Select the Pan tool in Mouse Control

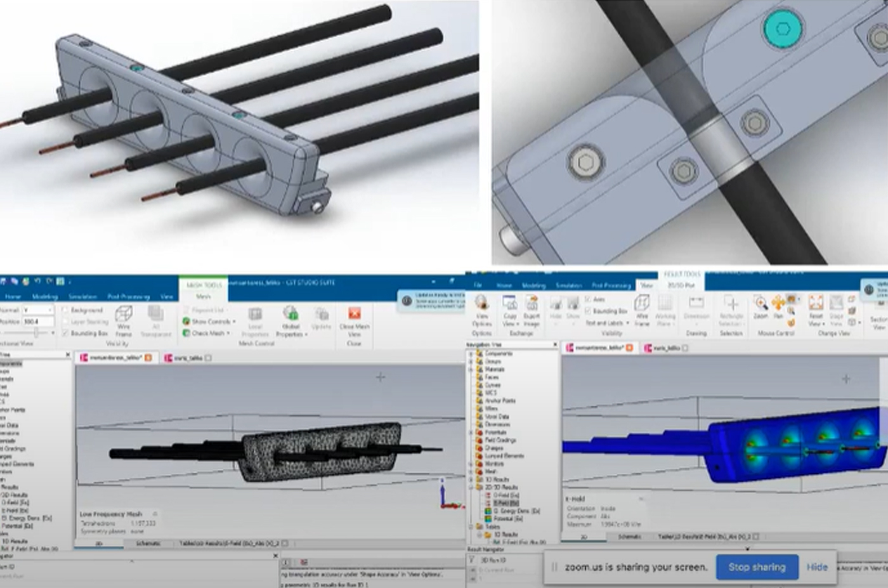(778, 307)
